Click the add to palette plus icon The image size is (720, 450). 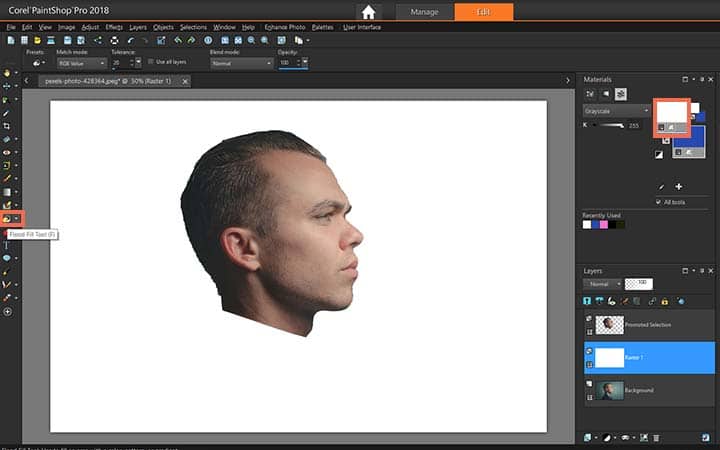pyautogui.click(x=678, y=186)
